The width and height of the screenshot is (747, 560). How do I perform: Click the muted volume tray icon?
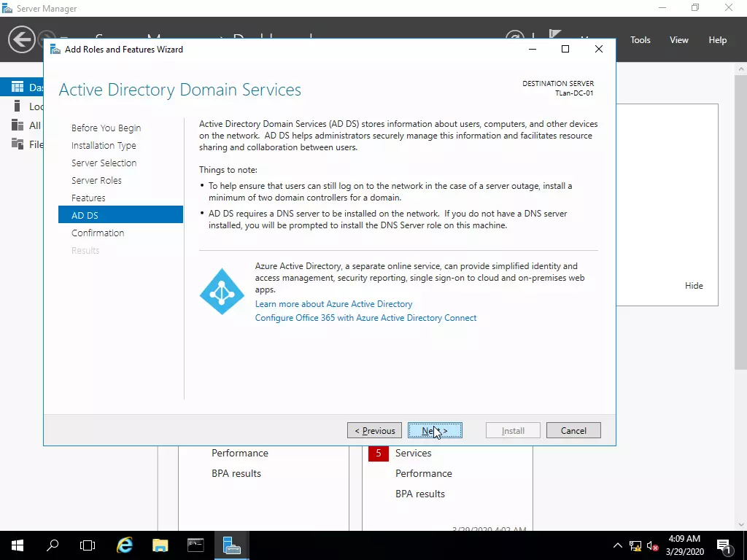point(653,545)
